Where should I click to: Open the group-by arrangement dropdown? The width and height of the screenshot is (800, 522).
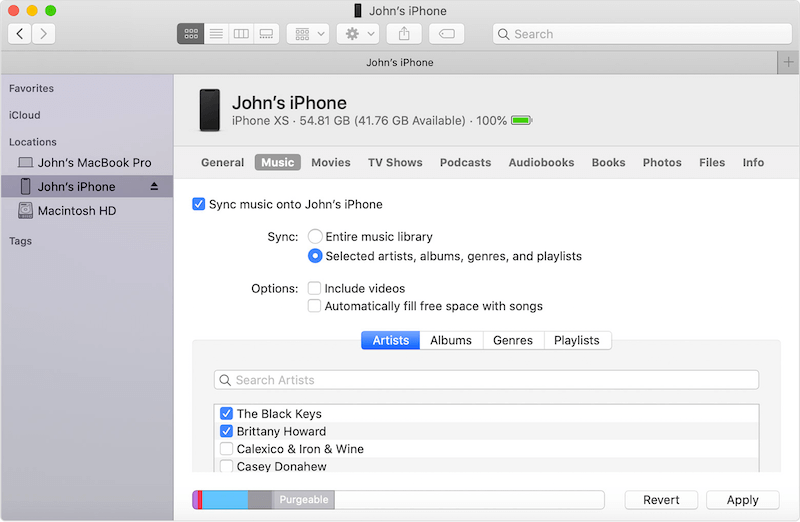308,34
